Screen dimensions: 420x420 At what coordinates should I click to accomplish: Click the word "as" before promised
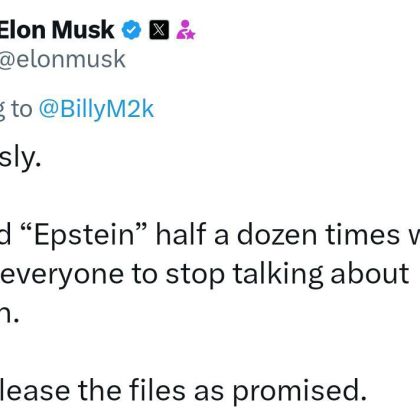click(209, 392)
